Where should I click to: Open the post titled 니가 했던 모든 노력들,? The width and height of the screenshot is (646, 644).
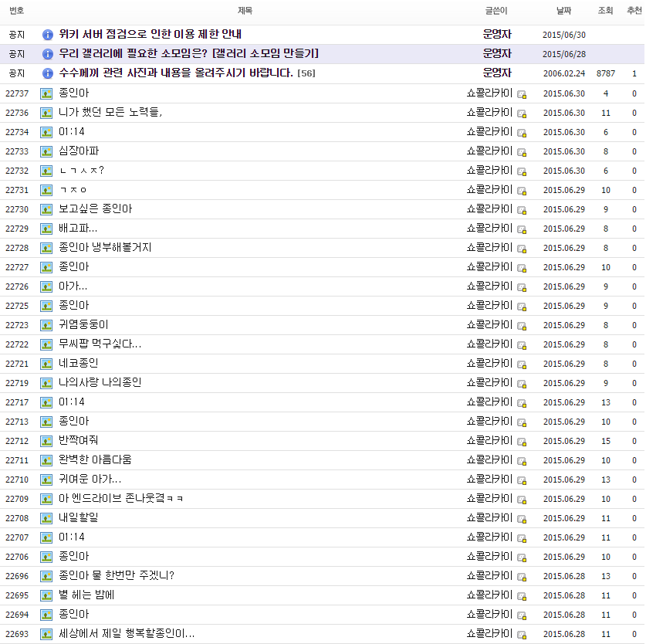coord(110,112)
